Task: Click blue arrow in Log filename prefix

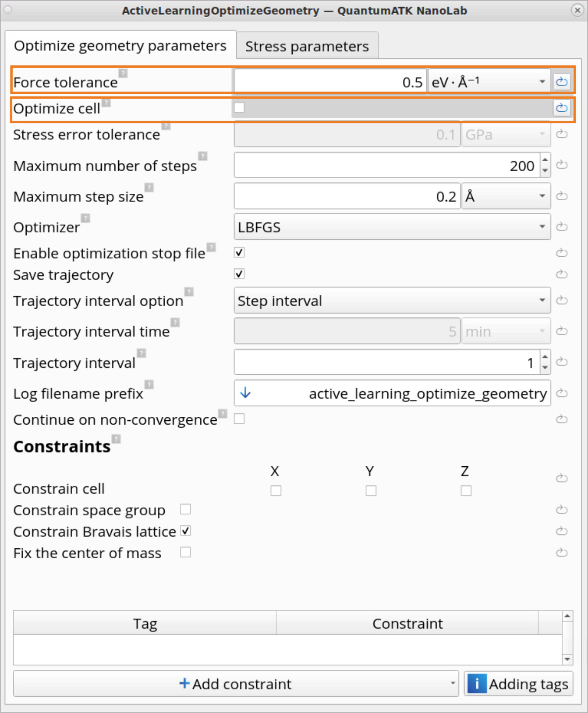Action: point(245,393)
